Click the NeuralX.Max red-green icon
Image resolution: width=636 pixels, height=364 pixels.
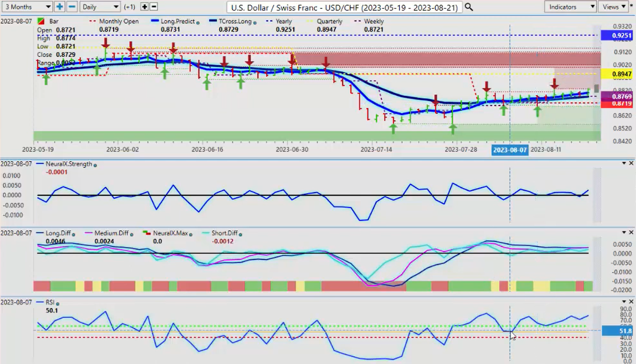pyautogui.click(x=146, y=233)
